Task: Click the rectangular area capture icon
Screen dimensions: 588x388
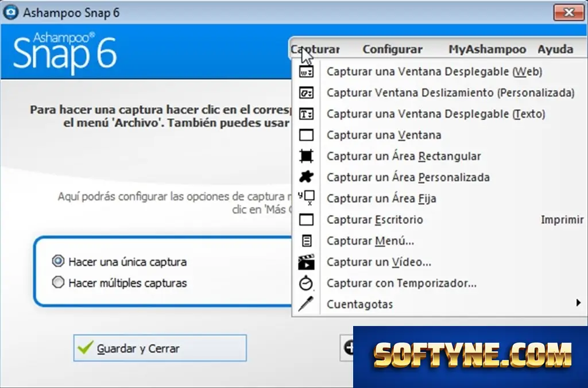Action: click(306, 156)
